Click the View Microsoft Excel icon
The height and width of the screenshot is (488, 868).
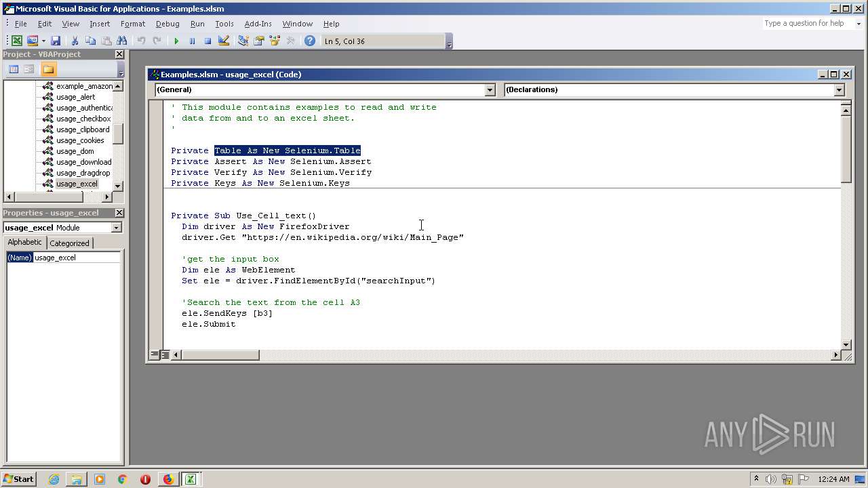pos(17,41)
